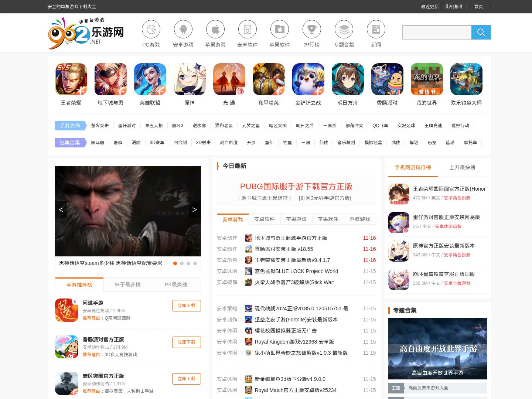Show the previous carousel slide
Image resolution: width=532 pixels, height=399 pixels.
[x=61, y=209]
